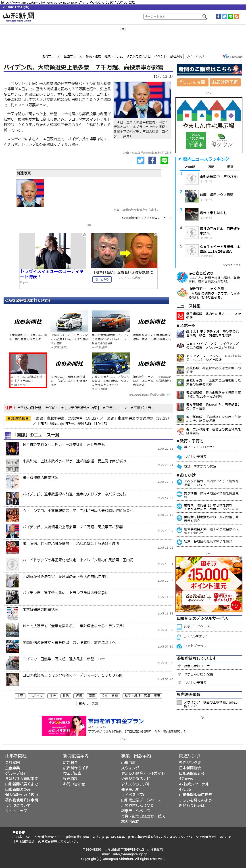Open the RSS feed icon
Screen dimensions: 246x868
tap(237, 16)
